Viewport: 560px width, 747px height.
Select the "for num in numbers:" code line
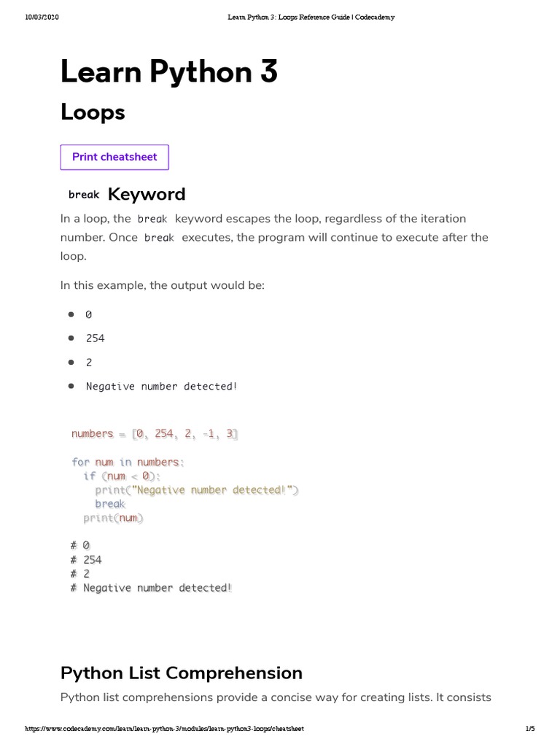128,462
